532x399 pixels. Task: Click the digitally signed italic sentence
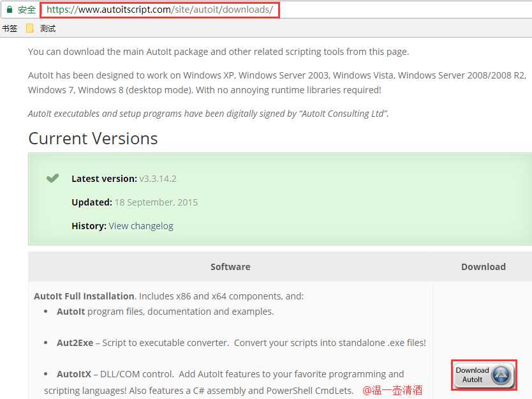(209, 114)
